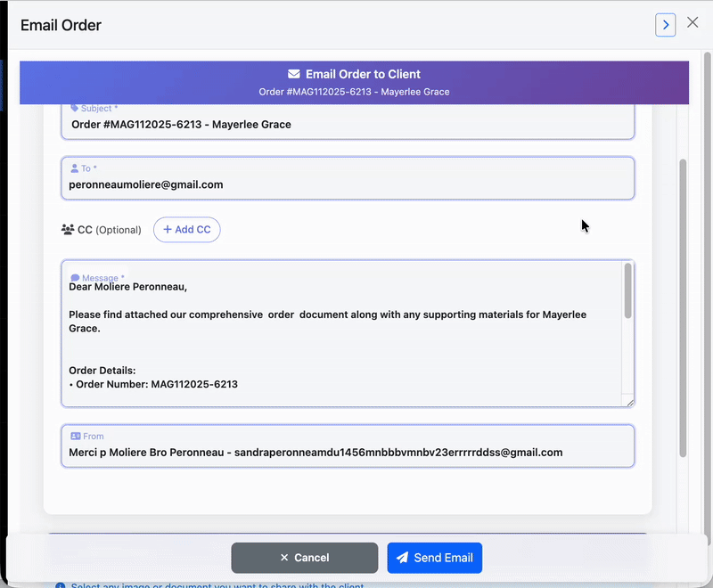Click the speech bubble icon beside Message
The height and width of the screenshot is (588, 713).
pos(75,276)
